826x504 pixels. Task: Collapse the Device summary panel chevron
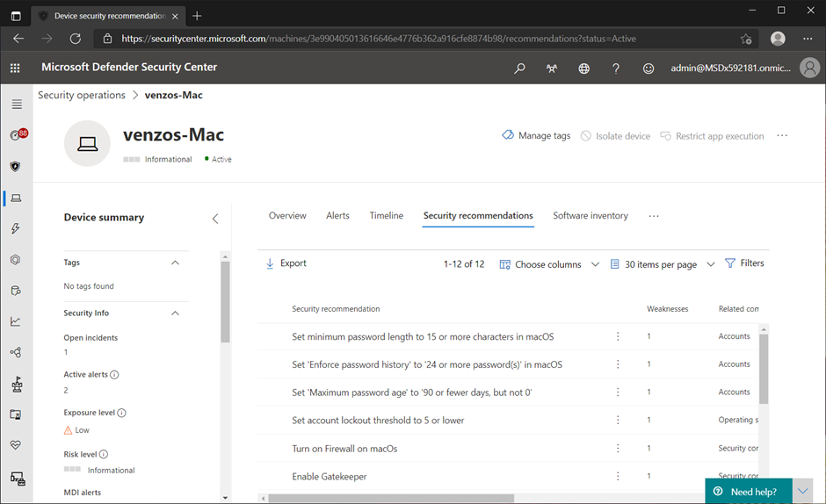tap(215, 219)
